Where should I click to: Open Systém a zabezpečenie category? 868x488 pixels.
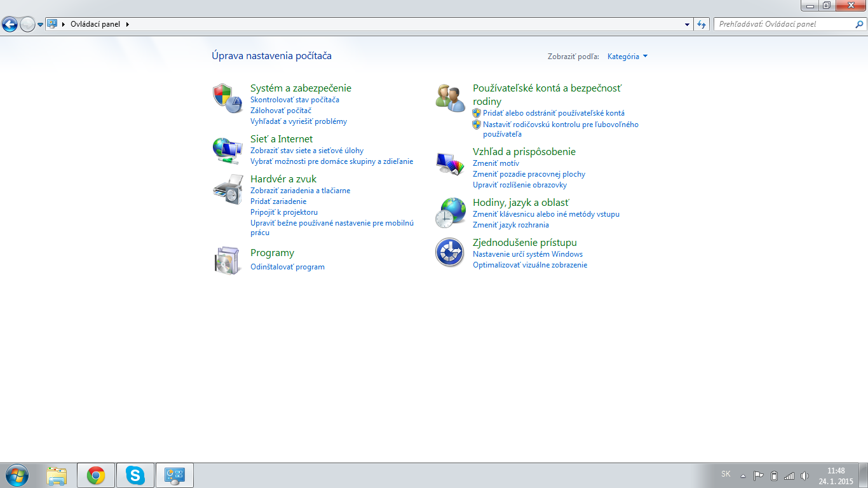coord(301,88)
